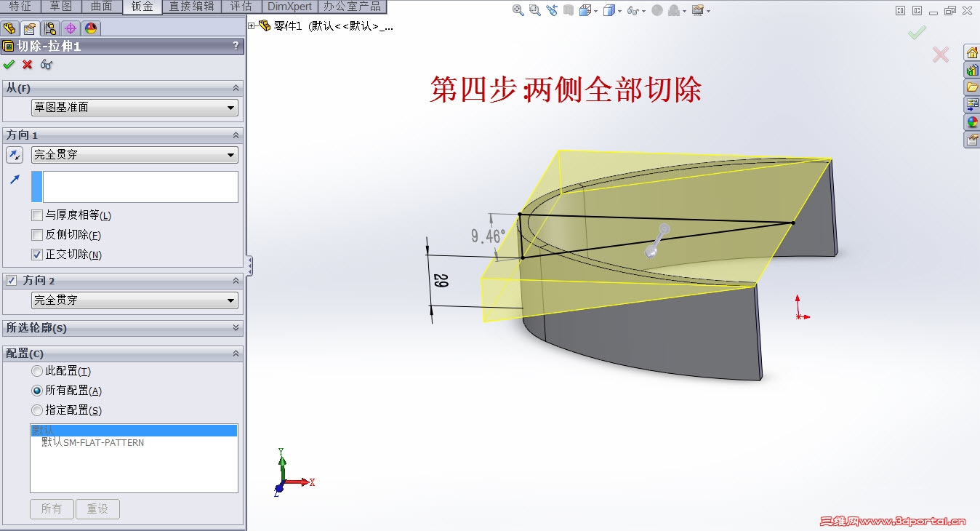The width and height of the screenshot is (980, 531).
Task: Open Custom Properties task pane icon
Action: point(972,140)
